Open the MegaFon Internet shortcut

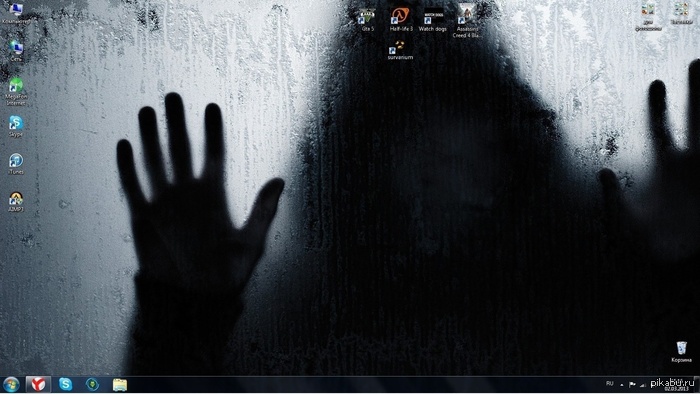pyautogui.click(x=16, y=92)
